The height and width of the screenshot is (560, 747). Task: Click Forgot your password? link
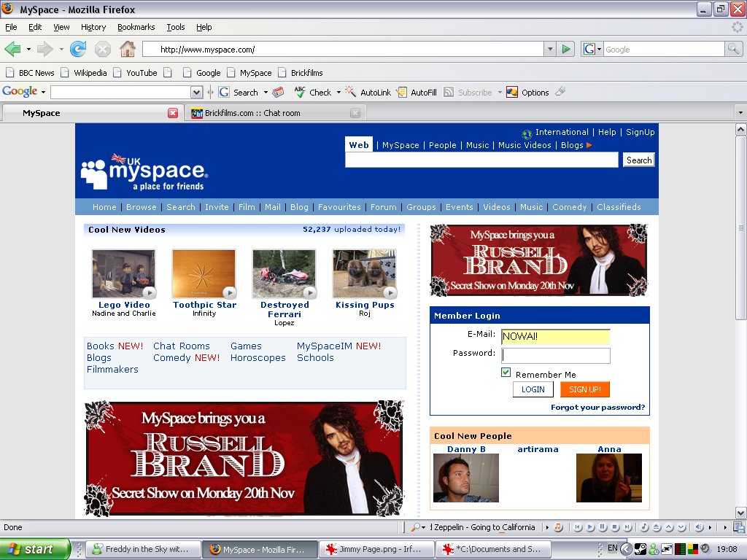click(597, 407)
